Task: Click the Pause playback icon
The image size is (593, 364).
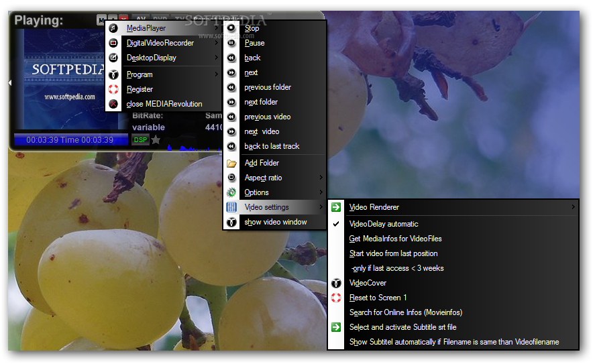Action: pyautogui.click(x=231, y=43)
